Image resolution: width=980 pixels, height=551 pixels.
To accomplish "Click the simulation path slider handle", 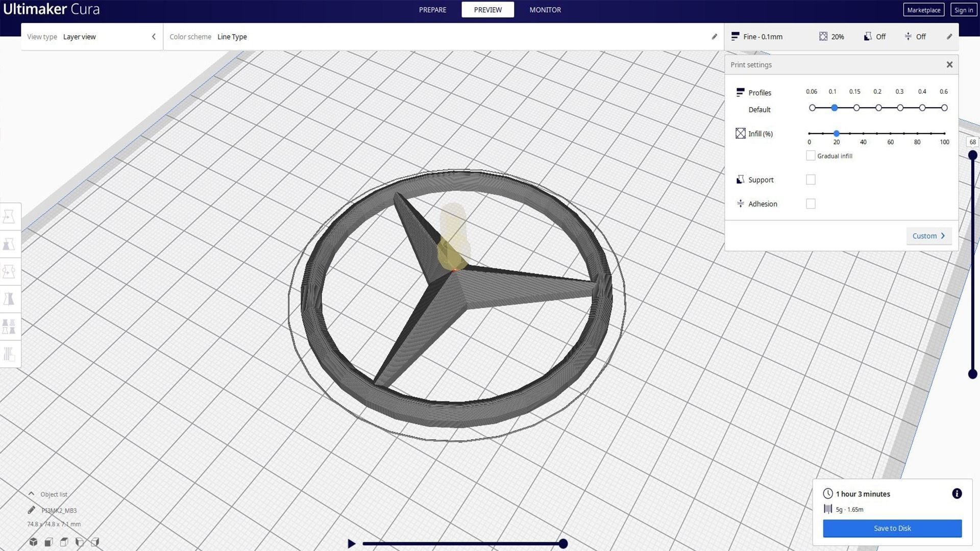I will click(x=563, y=544).
